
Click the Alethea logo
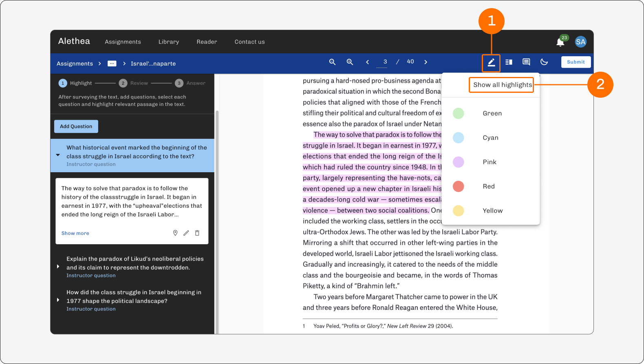pyautogui.click(x=74, y=41)
